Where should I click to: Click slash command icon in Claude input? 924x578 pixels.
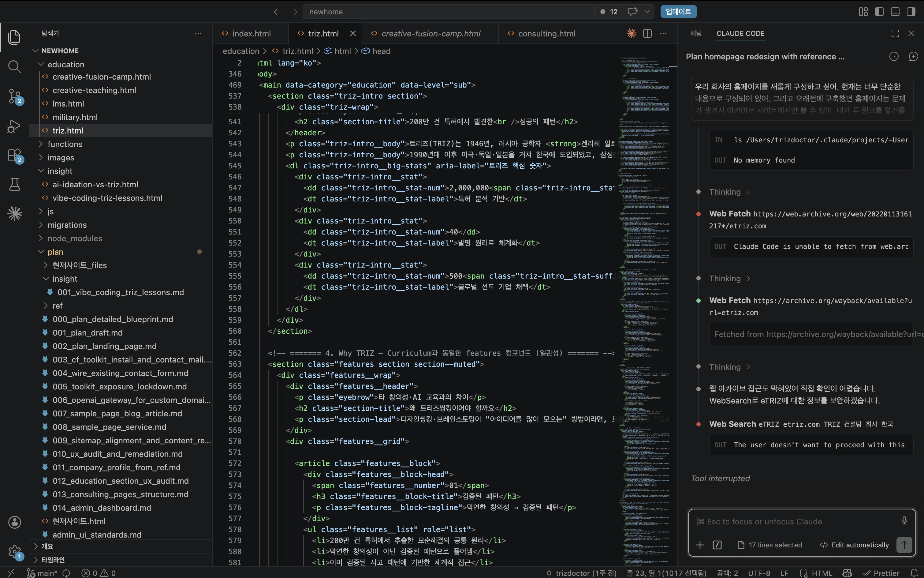coord(717,545)
